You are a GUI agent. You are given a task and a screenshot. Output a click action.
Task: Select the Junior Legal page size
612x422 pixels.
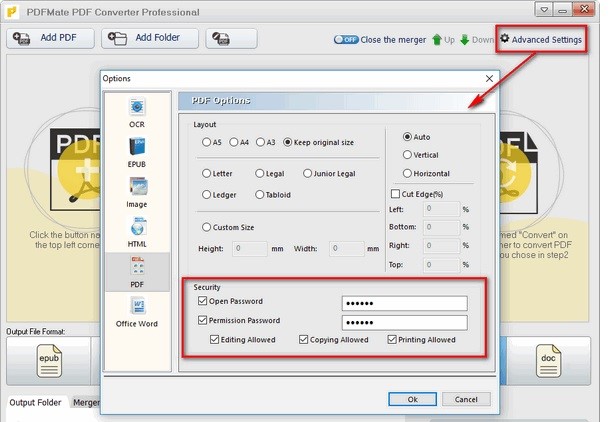[x=308, y=173]
